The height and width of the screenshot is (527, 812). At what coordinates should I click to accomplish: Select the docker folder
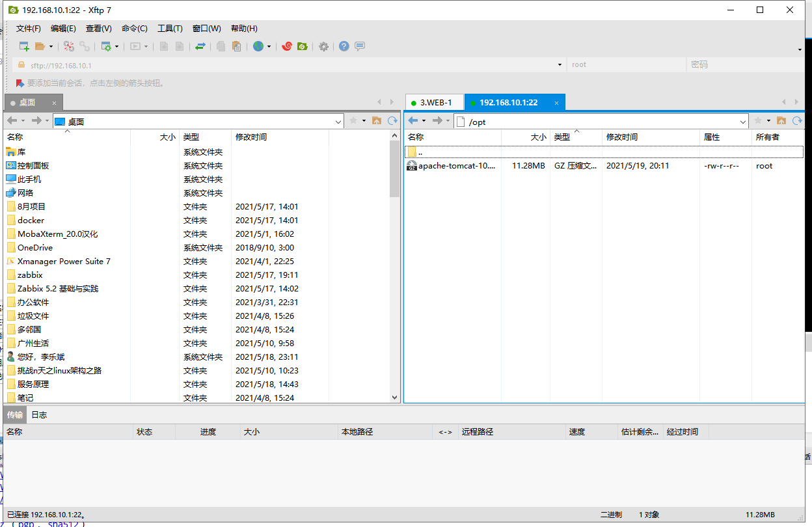(x=31, y=220)
